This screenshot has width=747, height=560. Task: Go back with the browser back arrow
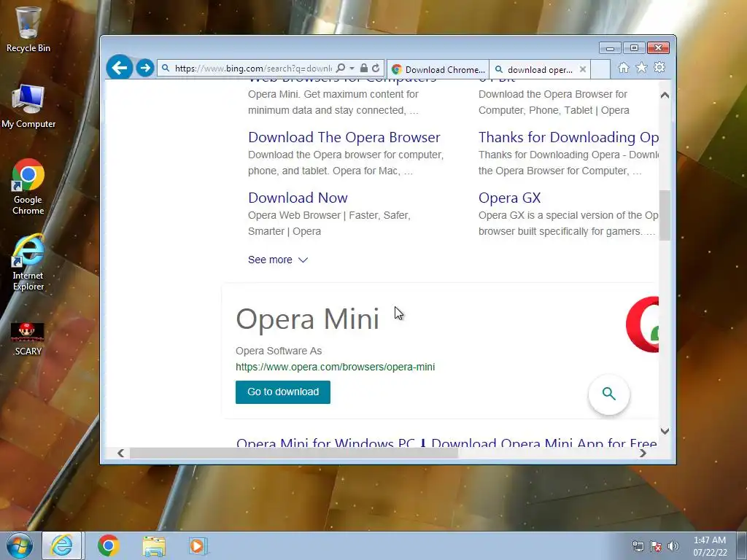pos(119,68)
